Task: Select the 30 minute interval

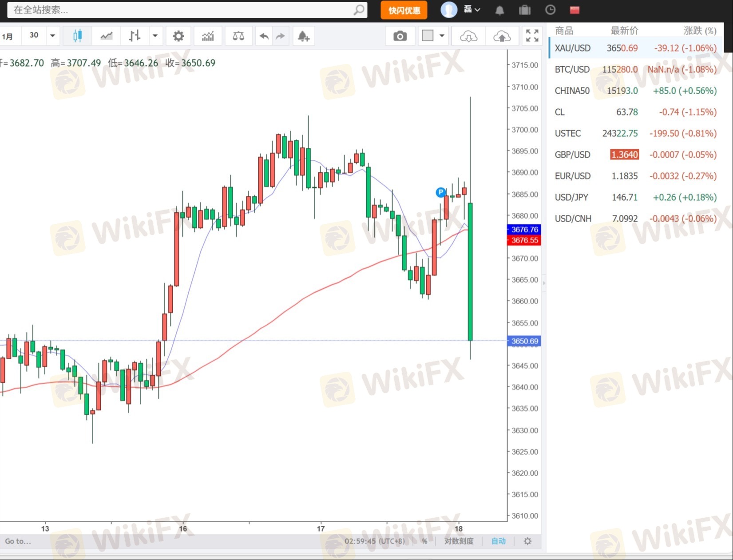Action: click(34, 36)
